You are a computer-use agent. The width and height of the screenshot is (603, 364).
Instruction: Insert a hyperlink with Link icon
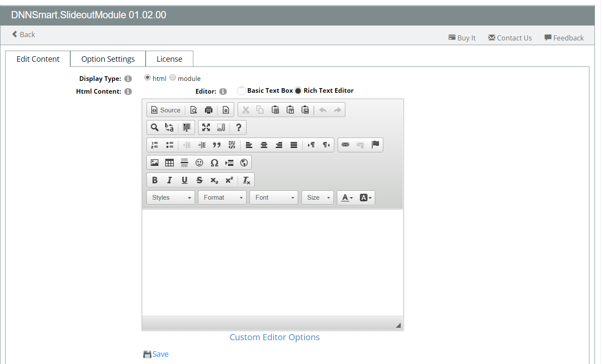click(x=345, y=145)
